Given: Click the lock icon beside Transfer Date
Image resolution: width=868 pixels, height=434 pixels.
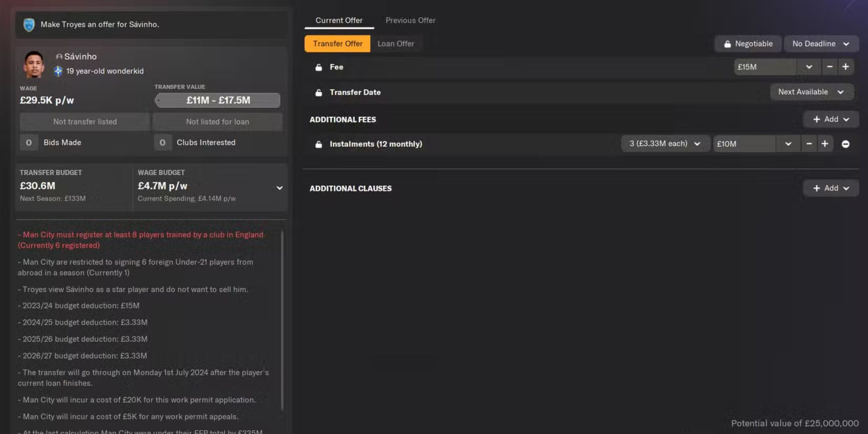Looking at the screenshot, I should click(x=319, y=92).
